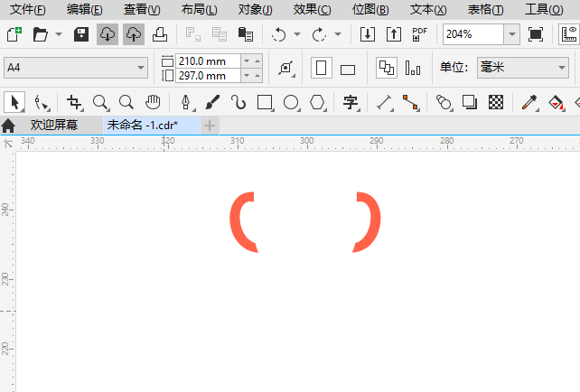Paste from clipboard icon
Viewport: 580px width, 392px height.
click(x=246, y=34)
